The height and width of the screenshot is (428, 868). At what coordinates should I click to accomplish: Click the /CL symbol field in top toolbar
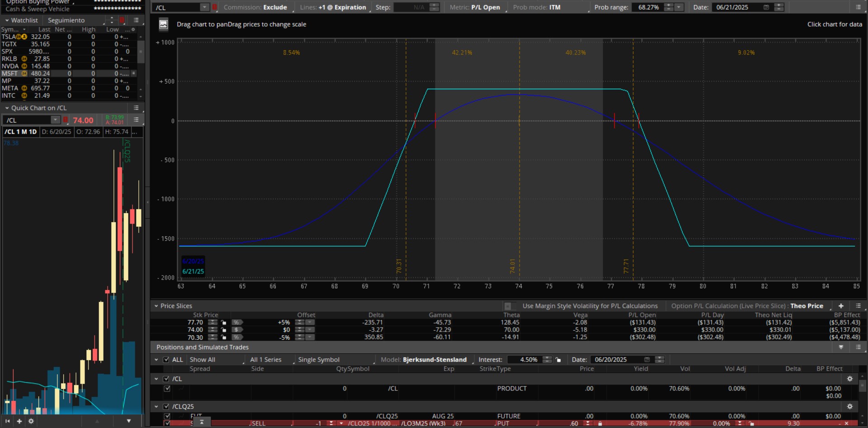177,7
